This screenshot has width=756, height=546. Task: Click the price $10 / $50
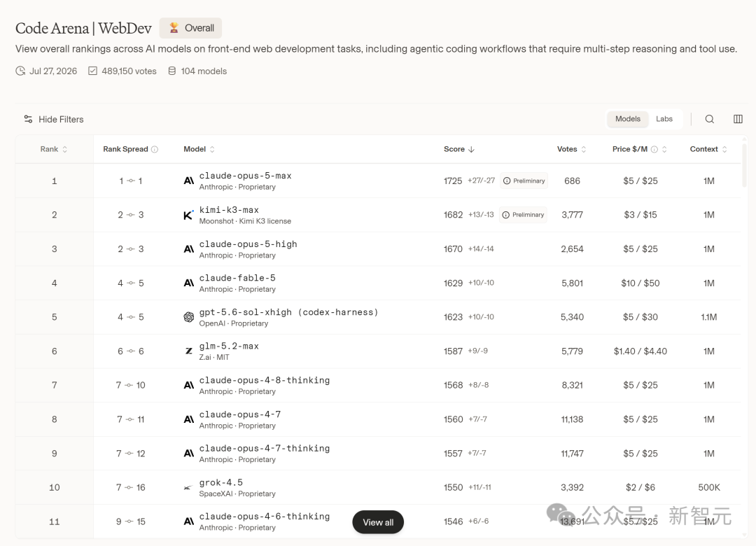click(x=640, y=283)
